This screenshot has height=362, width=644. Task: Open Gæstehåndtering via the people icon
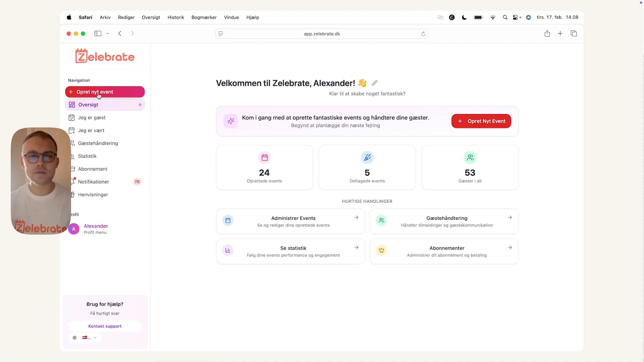72,143
